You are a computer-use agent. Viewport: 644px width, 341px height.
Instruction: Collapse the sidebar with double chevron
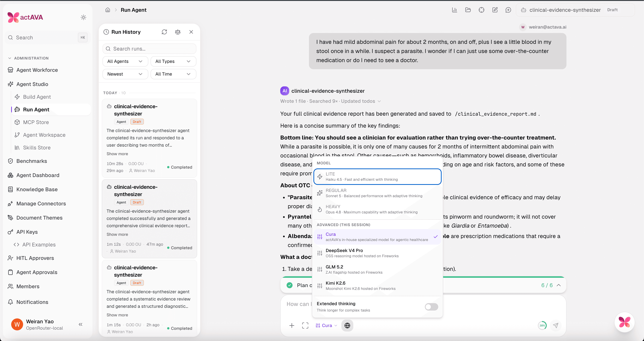[x=80, y=324]
